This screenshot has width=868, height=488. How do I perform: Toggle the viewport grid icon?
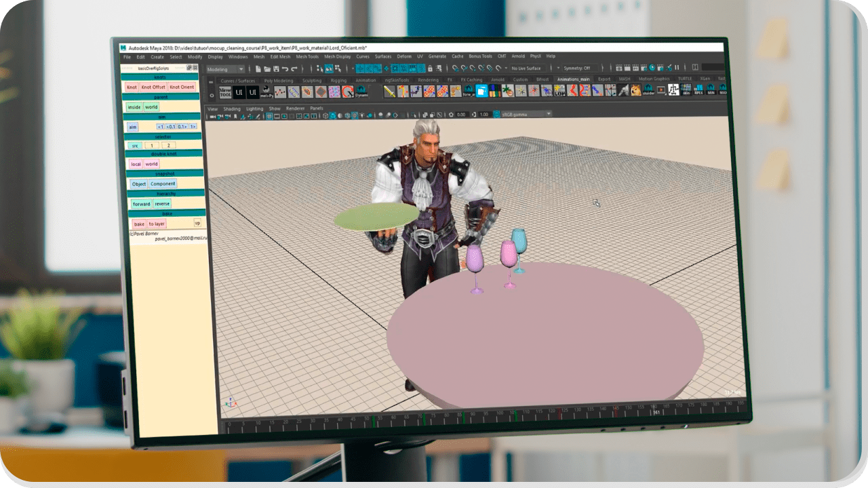coord(269,116)
